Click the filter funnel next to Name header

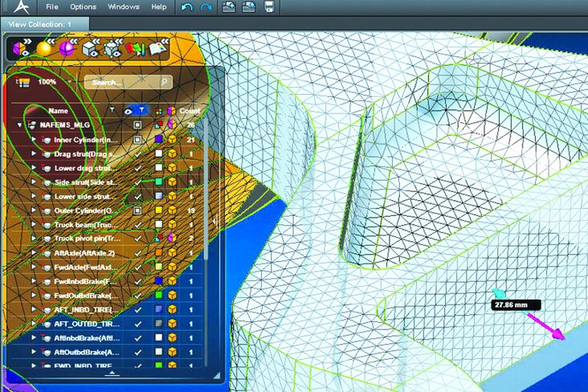[112, 109]
